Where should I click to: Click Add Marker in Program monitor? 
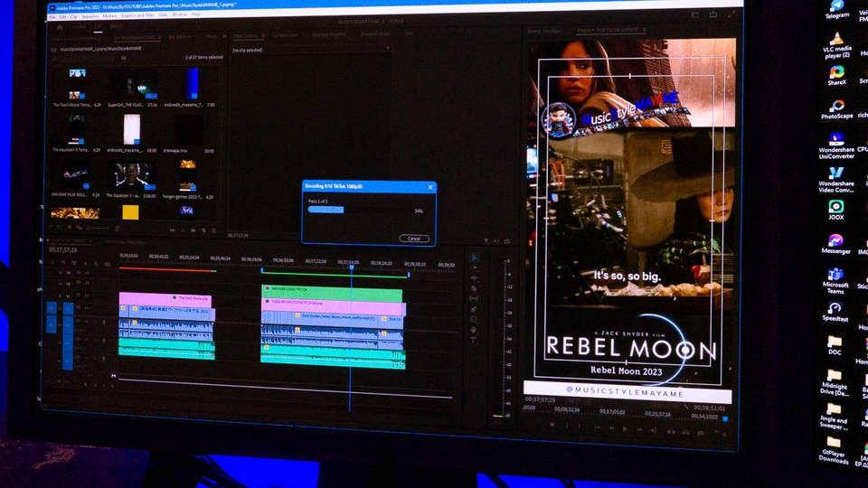[x=552, y=426]
